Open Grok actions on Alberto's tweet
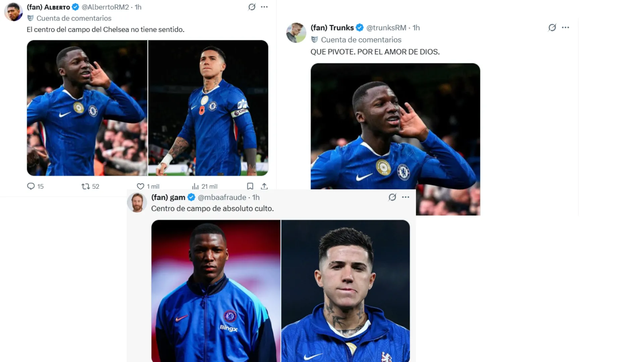Viewport: 644px width, 362px height. click(252, 7)
